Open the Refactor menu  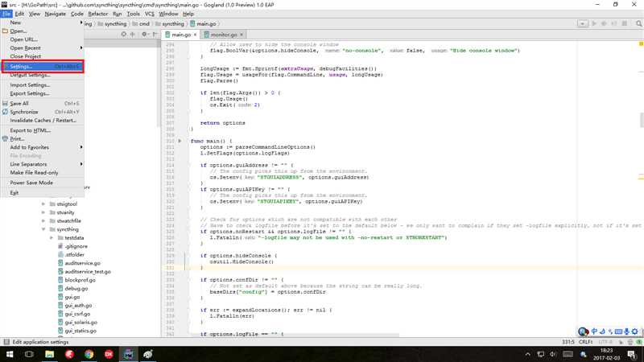pyautogui.click(x=97, y=14)
